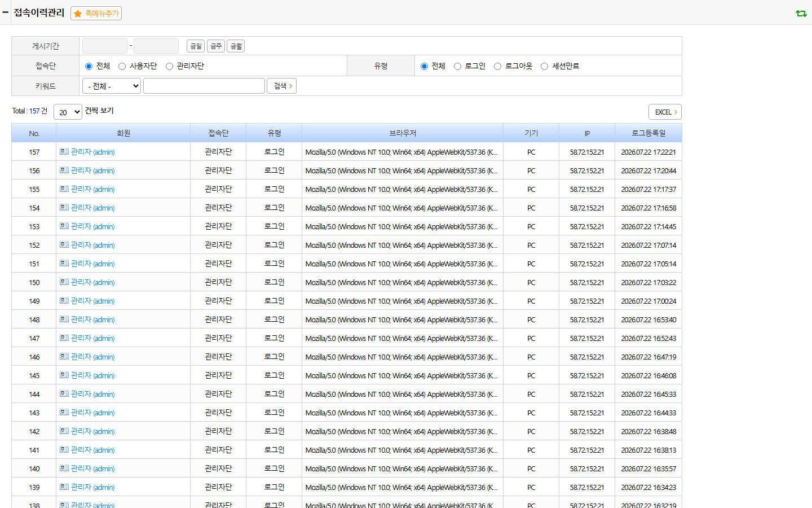Click PC device cell in row 149
812x508 pixels.
[x=531, y=301]
